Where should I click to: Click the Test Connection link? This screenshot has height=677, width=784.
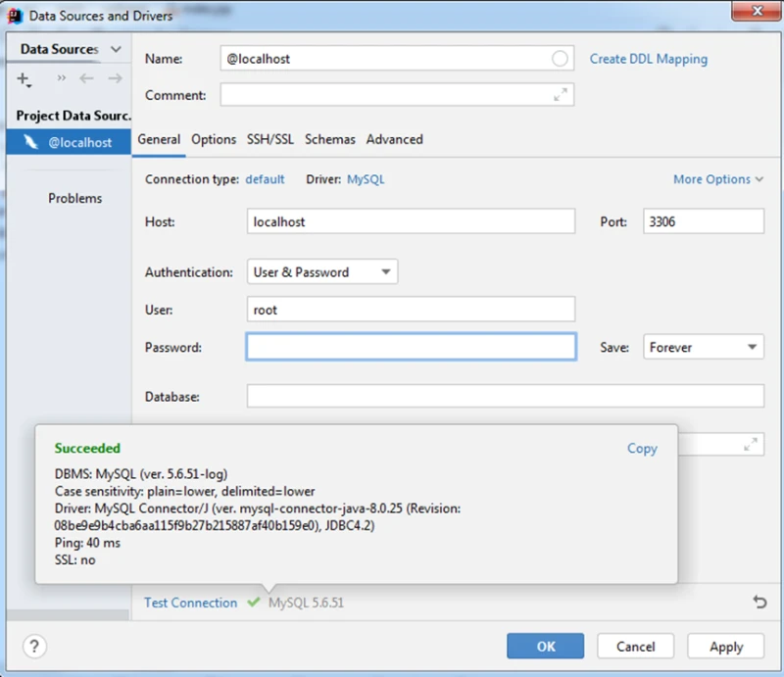click(190, 603)
